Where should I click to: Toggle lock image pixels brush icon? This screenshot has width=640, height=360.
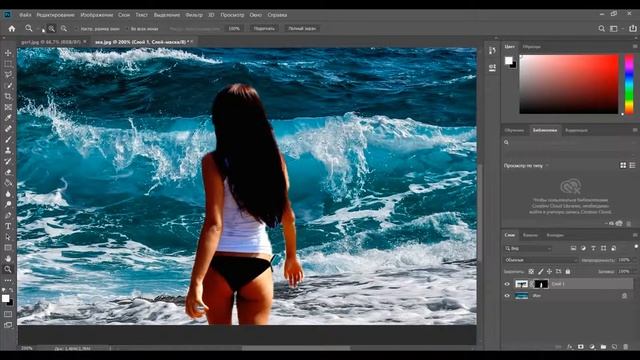tap(540, 271)
